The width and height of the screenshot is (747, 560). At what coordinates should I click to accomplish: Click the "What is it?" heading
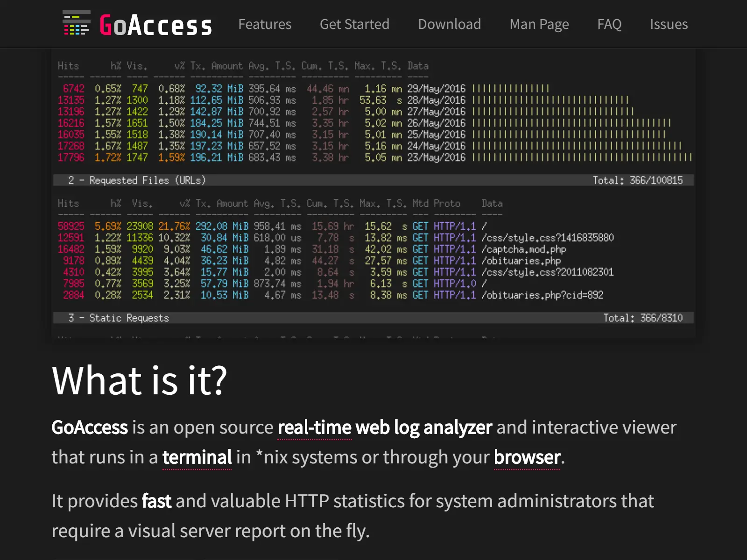139,380
